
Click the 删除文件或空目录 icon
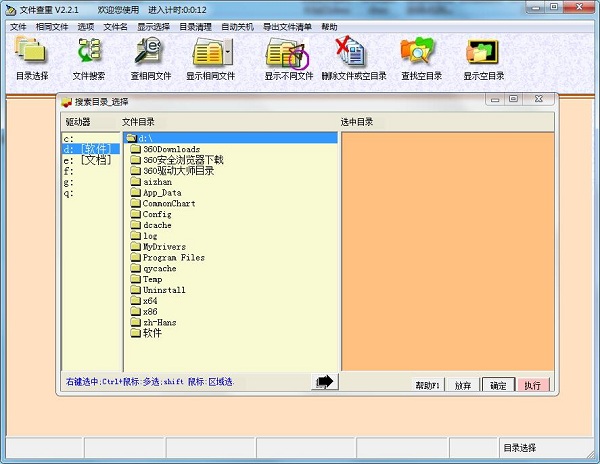[x=353, y=55]
